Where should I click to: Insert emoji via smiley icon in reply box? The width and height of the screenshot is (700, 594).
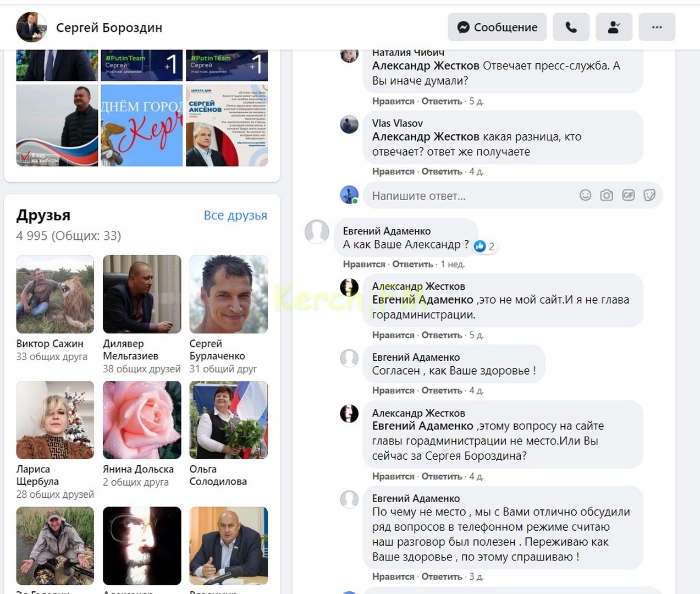click(x=586, y=195)
